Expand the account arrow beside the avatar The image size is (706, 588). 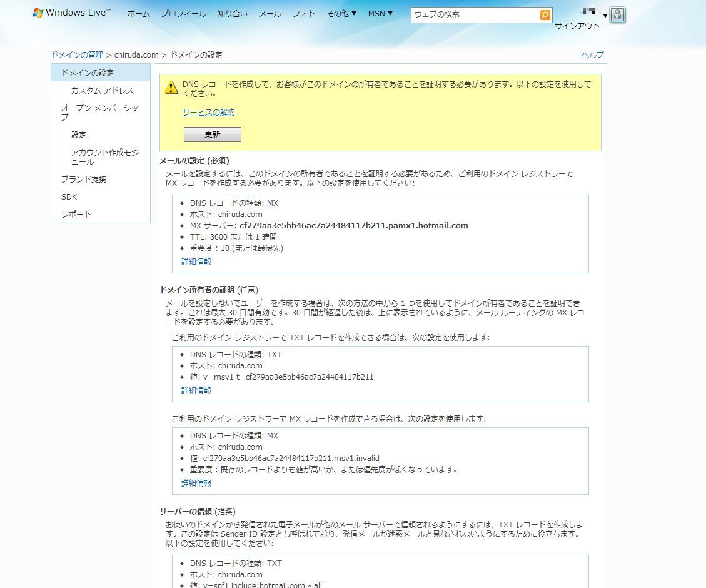pyautogui.click(x=605, y=15)
